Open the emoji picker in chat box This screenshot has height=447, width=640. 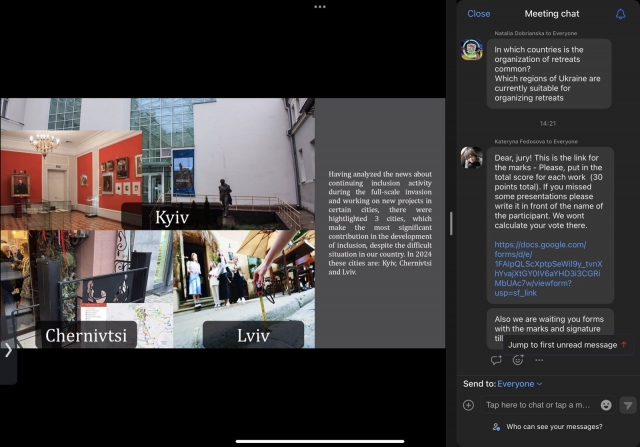click(x=606, y=405)
